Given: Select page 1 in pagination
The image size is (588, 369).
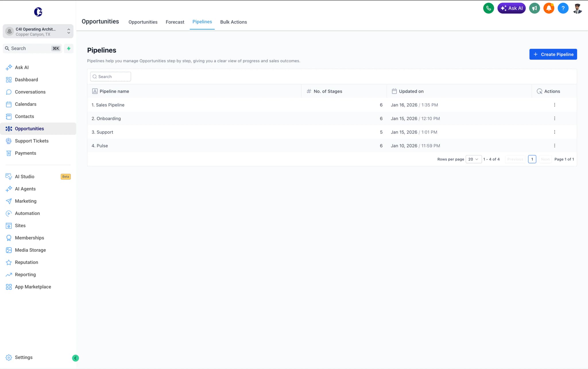Looking at the screenshot, I should [x=532, y=159].
